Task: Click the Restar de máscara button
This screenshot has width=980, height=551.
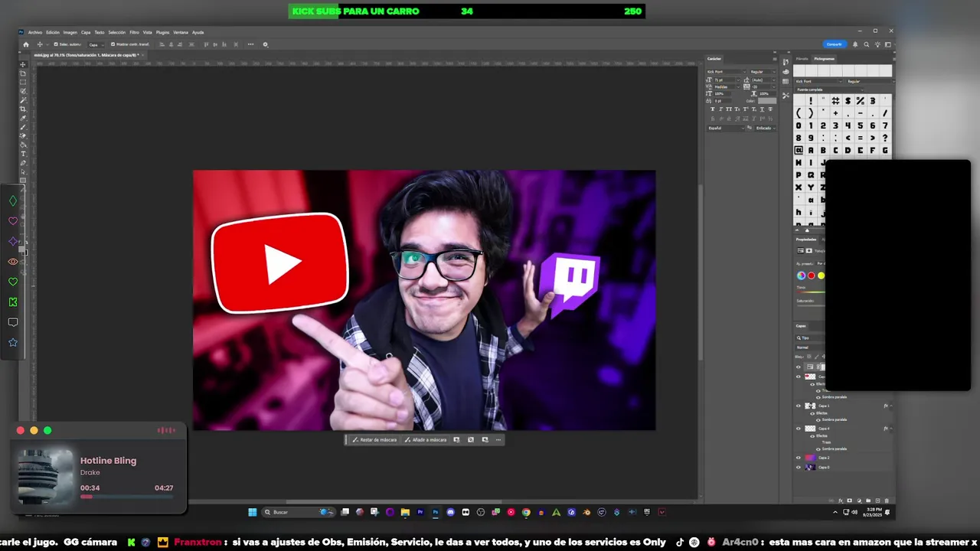Action: tap(375, 440)
